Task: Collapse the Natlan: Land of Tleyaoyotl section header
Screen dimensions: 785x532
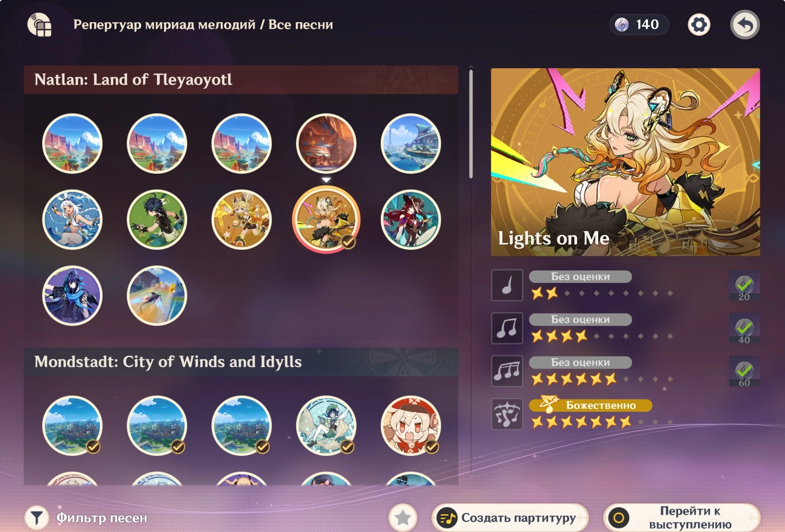Action: pos(241,80)
